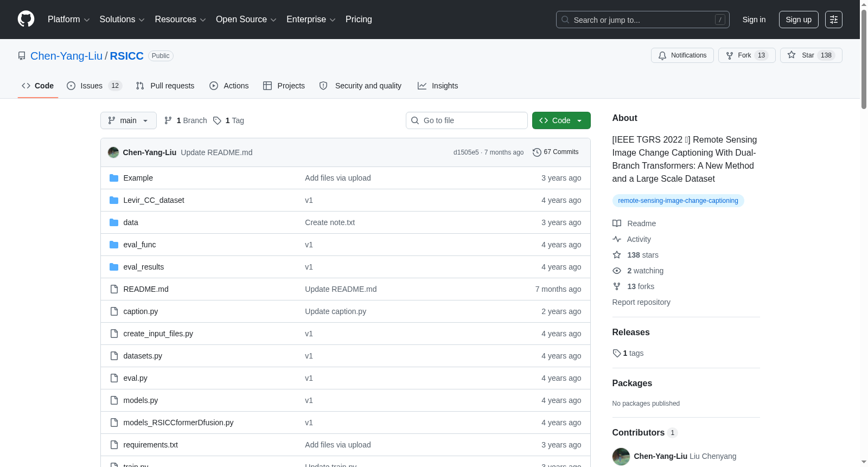Click the 1 Branch link
This screenshot has height=467, width=868.
(x=186, y=120)
